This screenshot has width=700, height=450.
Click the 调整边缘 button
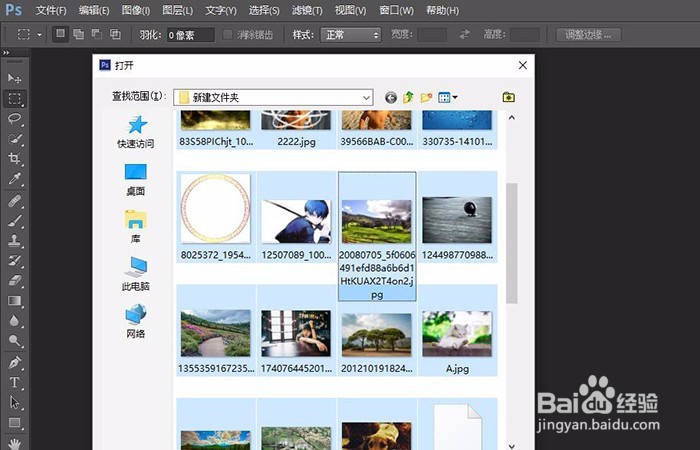coord(588,34)
